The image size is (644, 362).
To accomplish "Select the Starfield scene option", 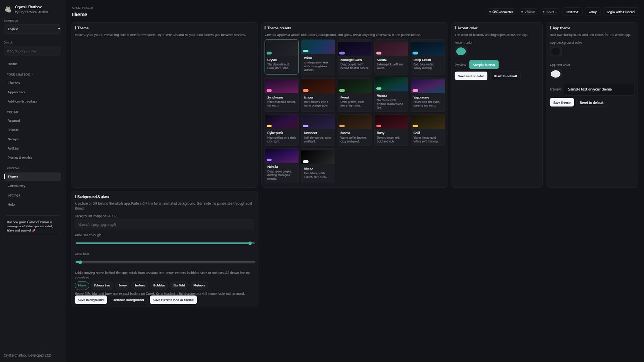I will [179, 286].
